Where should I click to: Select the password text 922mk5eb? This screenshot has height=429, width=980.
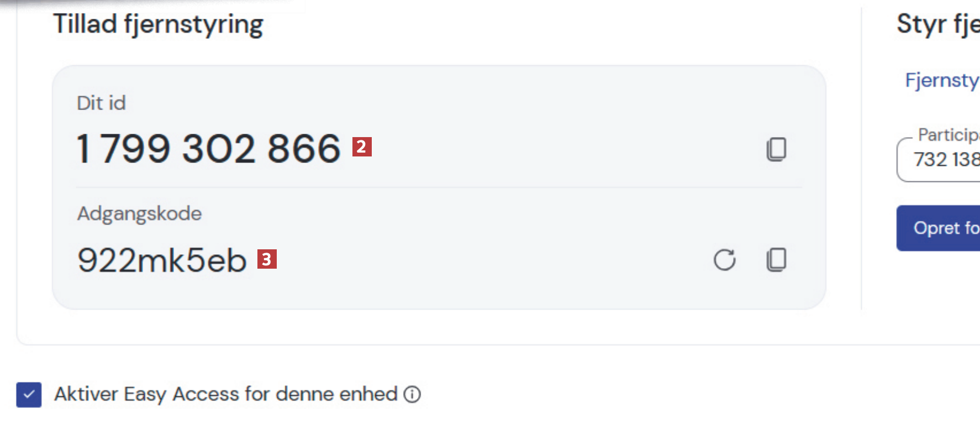[162, 260]
